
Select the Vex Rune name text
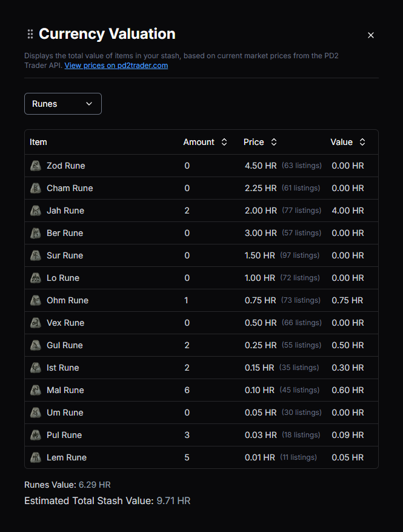[65, 323]
